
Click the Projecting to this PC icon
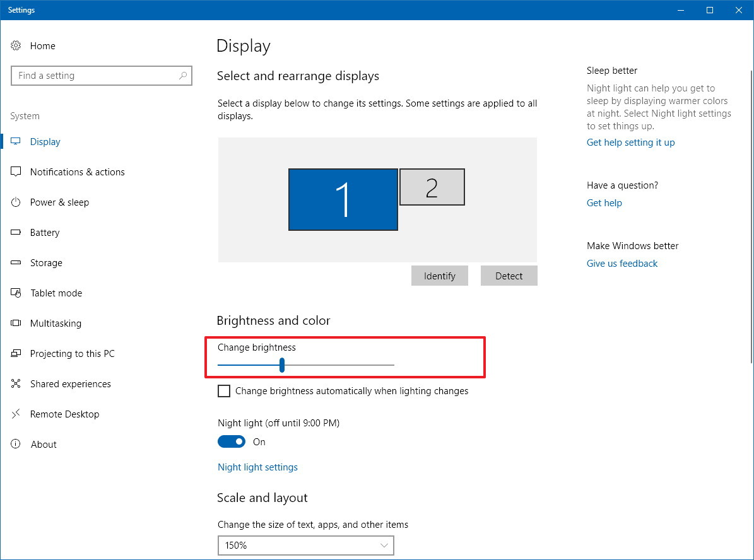coord(16,353)
